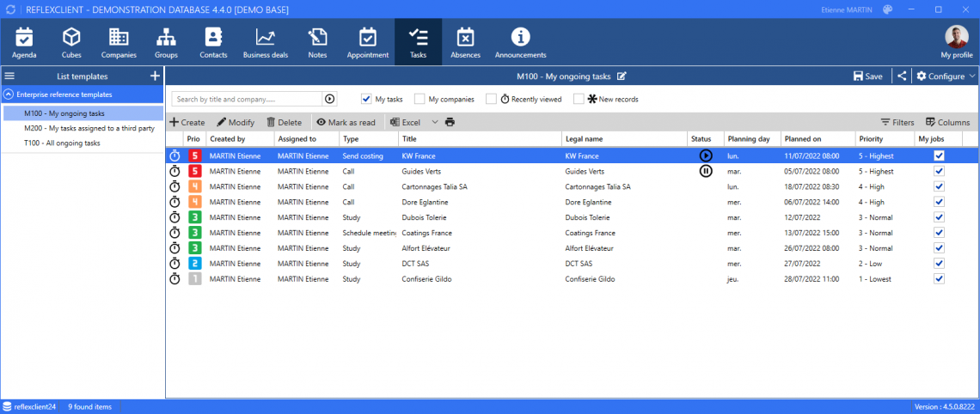
Task: Toggle My jobs checkbox for Guides Verts
Action: coord(939,171)
